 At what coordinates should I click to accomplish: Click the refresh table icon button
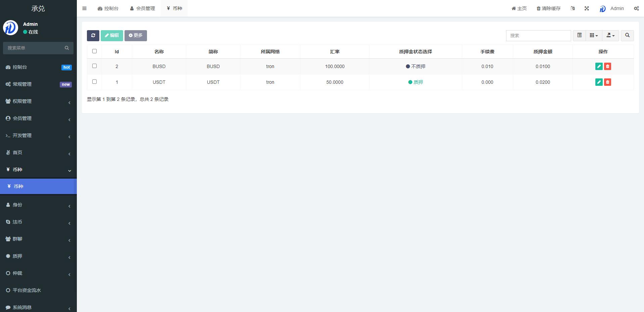point(93,36)
